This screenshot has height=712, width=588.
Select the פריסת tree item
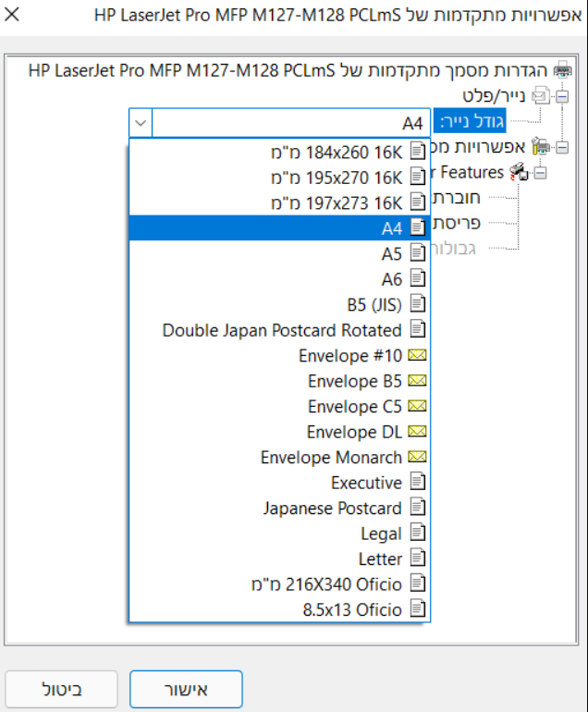pyautogui.click(x=456, y=223)
